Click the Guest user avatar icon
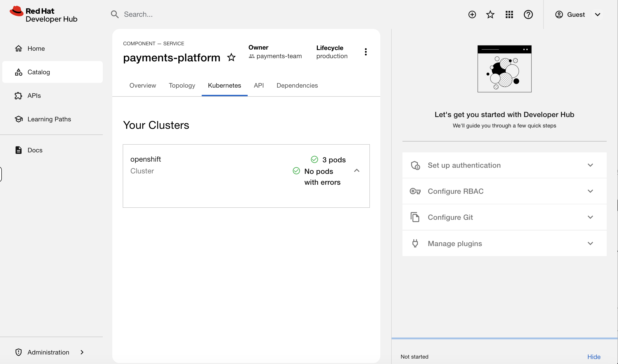618x364 pixels. (x=559, y=14)
